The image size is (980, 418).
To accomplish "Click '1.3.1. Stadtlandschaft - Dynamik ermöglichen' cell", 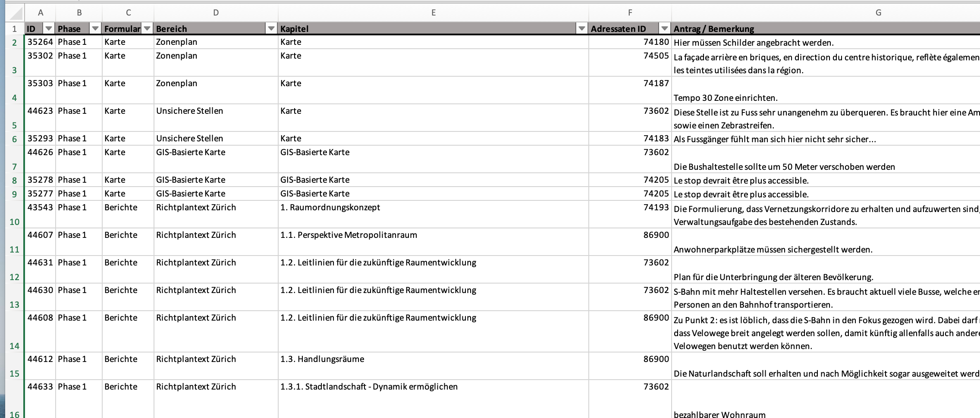I will coord(433,399).
